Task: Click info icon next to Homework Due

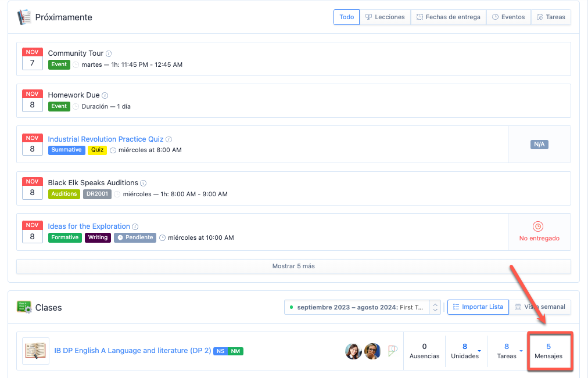Action: click(x=105, y=96)
